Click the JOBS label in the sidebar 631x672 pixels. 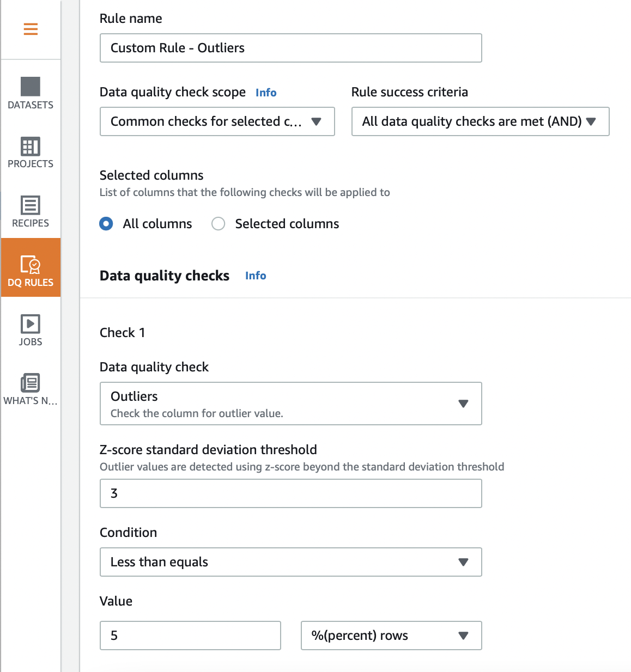coord(31,342)
